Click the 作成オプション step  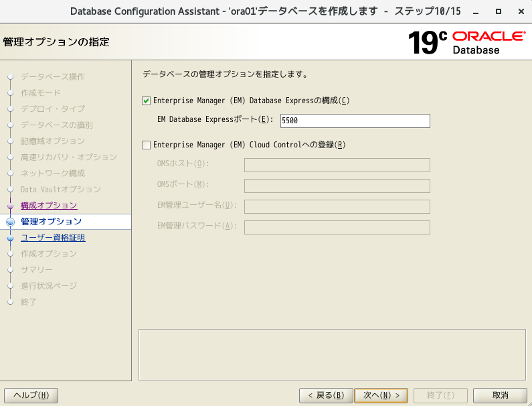pos(49,253)
